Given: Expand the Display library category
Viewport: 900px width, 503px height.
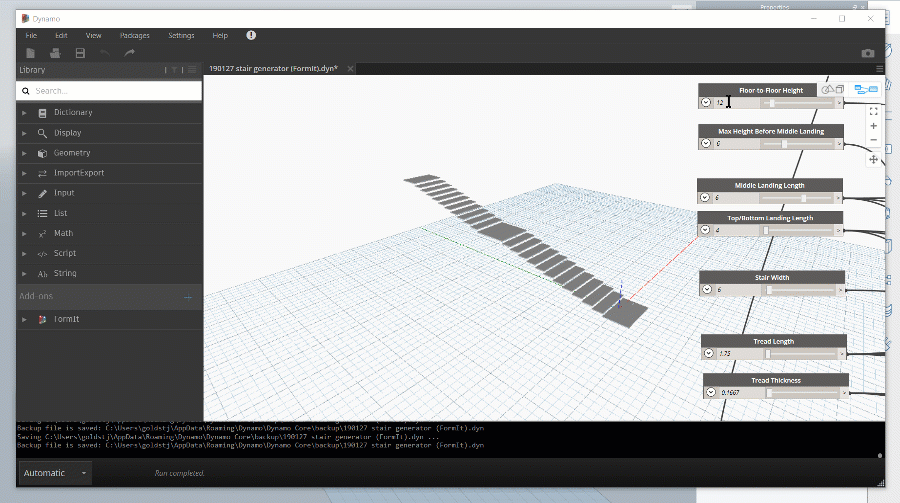Looking at the screenshot, I should coord(24,133).
